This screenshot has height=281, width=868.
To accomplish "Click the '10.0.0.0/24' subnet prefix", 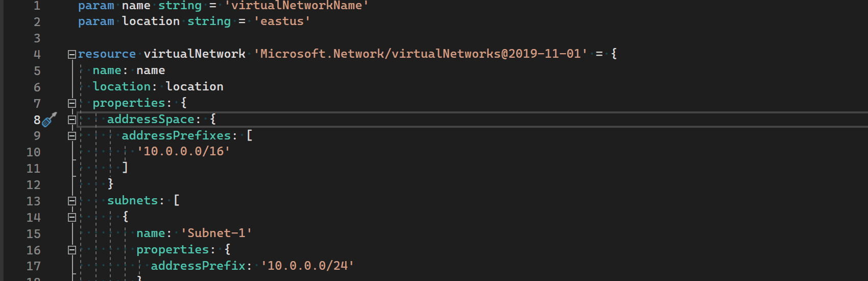I will coord(307,266).
